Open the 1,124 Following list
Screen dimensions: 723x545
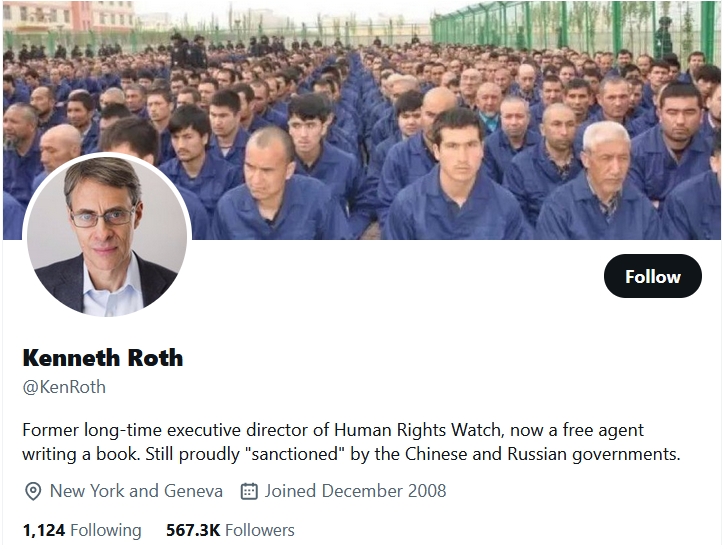coord(82,530)
